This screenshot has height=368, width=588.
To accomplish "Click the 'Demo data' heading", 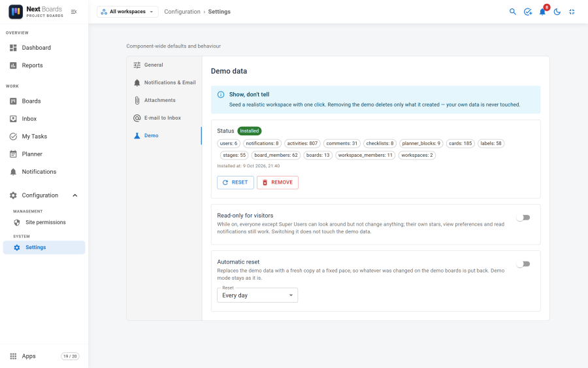I will pyautogui.click(x=229, y=71).
